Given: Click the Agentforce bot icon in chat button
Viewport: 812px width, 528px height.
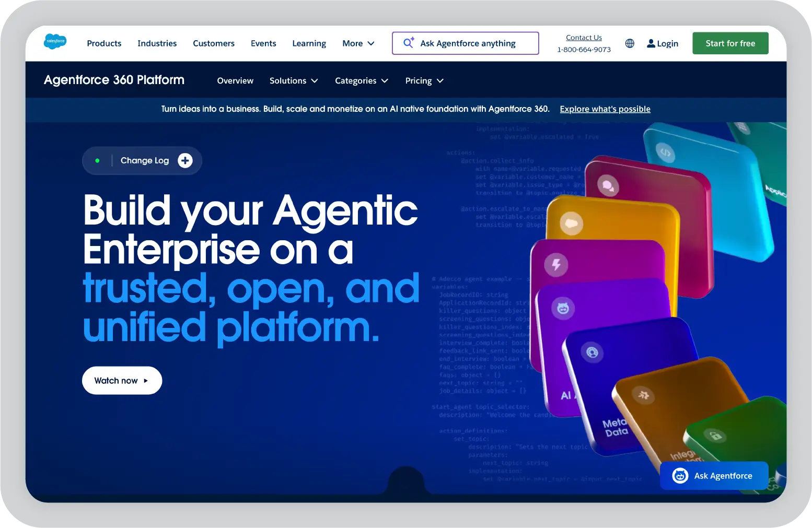Looking at the screenshot, I should pyautogui.click(x=680, y=476).
